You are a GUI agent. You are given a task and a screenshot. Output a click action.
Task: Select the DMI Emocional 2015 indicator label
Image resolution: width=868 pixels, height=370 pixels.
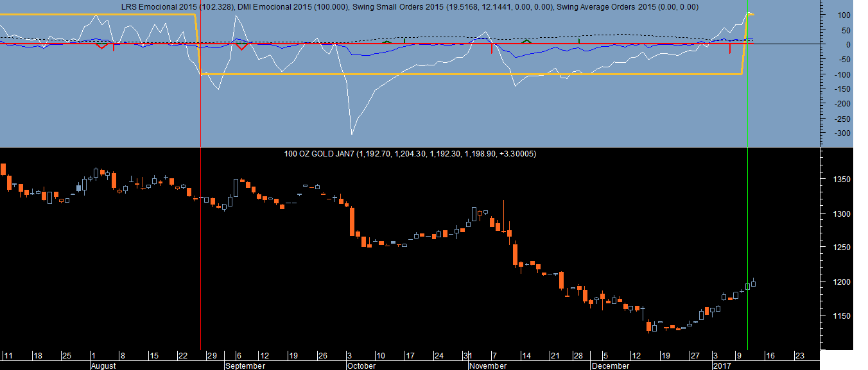292,6
